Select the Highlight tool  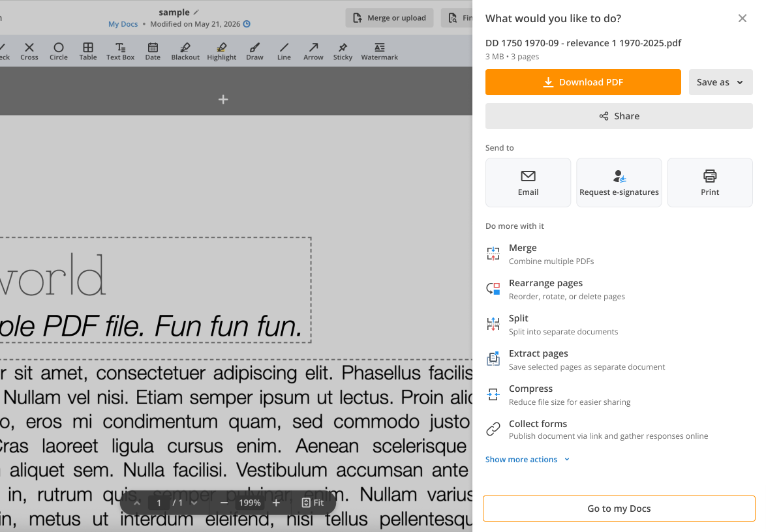(221, 52)
